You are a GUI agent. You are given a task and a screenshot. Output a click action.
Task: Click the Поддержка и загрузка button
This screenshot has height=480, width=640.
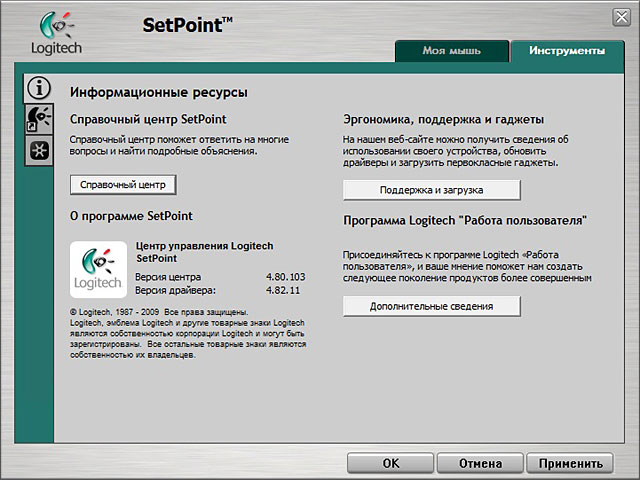click(x=431, y=190)
